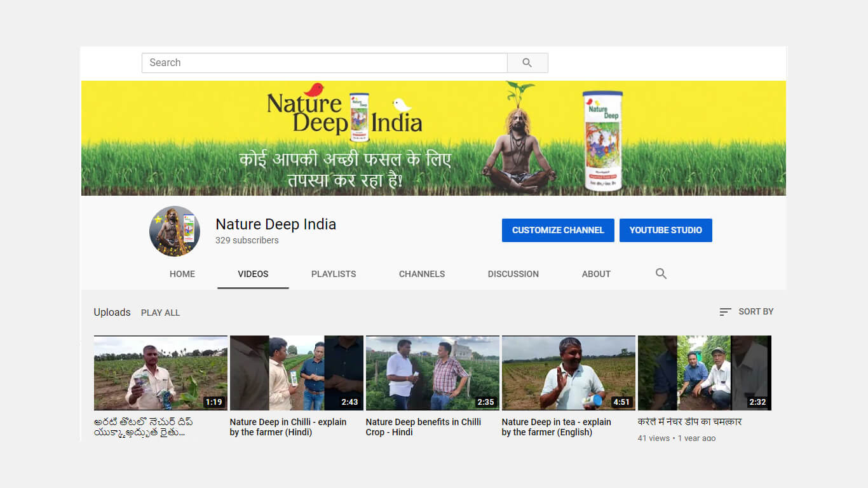Click the Customize Channel button
868x488 pixels.
point(558,230)
